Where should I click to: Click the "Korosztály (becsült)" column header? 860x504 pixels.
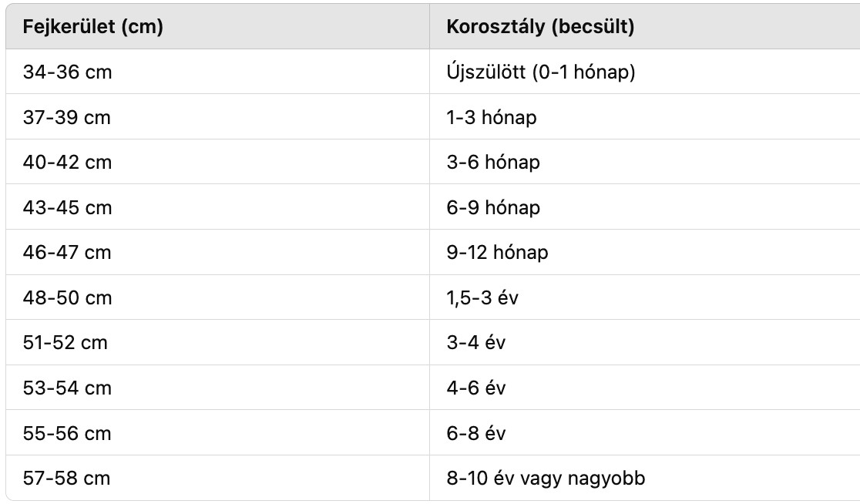click(x=540, y=27)
